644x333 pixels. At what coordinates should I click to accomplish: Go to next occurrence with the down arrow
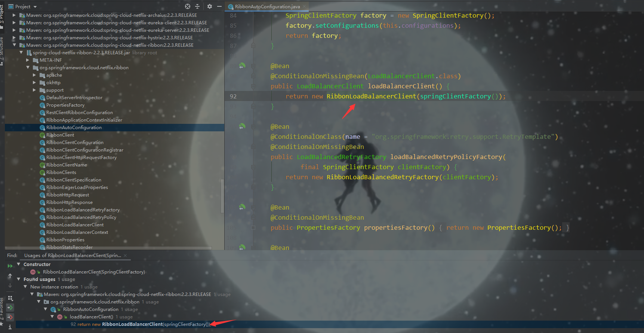pyautogui.click(x=10, y=285)
